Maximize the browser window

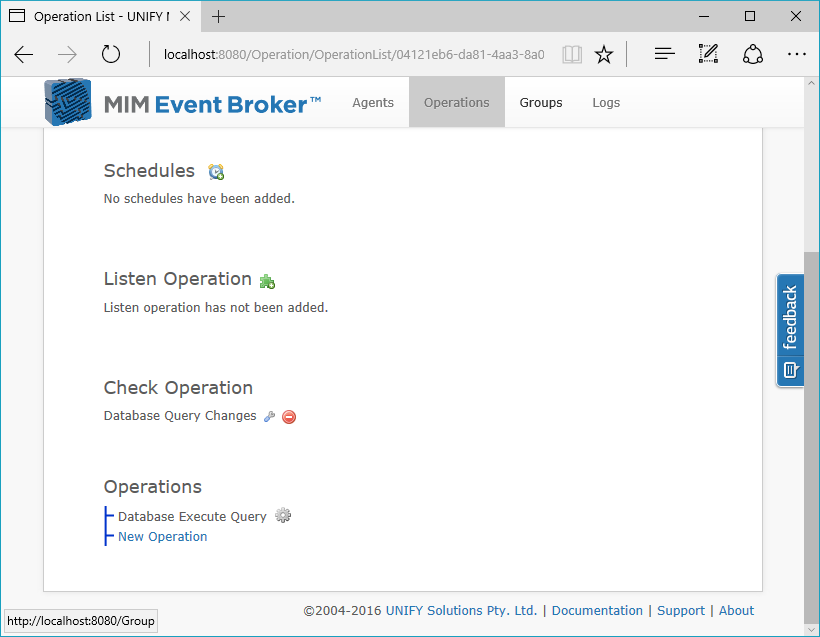pos(750,16)
